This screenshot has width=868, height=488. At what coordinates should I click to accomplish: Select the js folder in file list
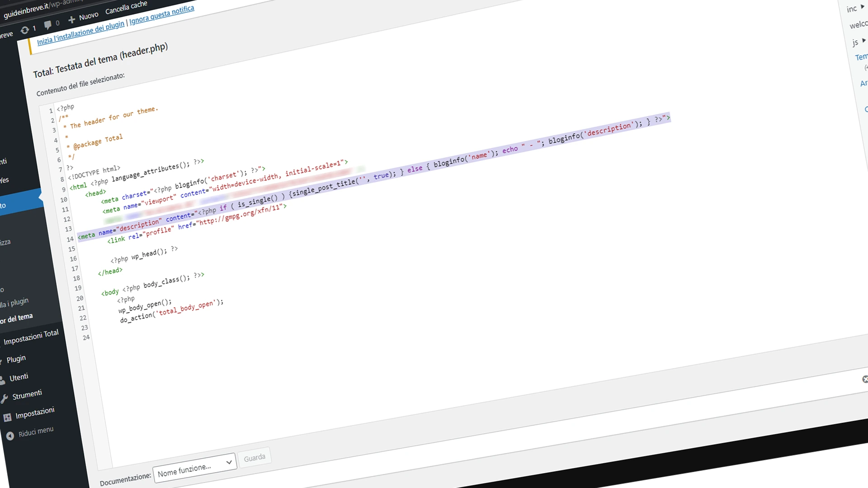click(855, 42)
